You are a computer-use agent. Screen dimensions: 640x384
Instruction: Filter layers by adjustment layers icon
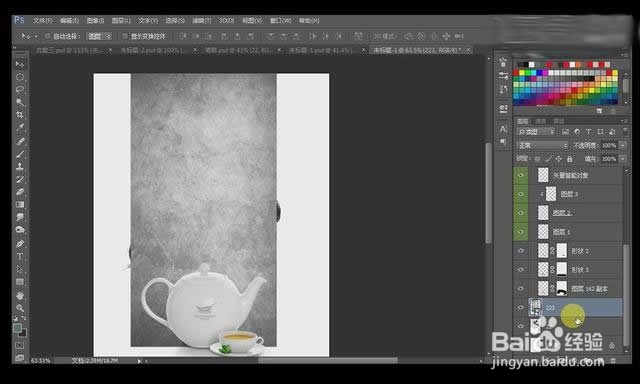(x=577, y=131)
